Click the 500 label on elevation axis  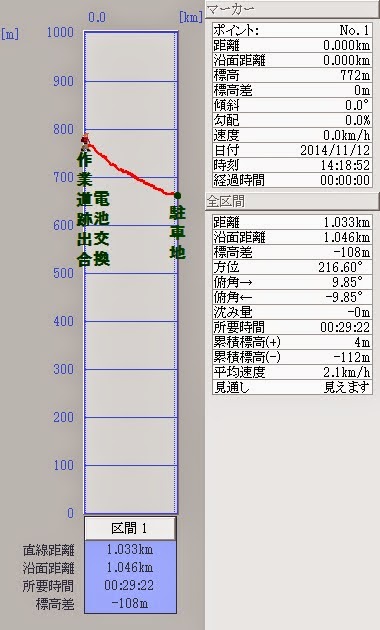point(63,273)
